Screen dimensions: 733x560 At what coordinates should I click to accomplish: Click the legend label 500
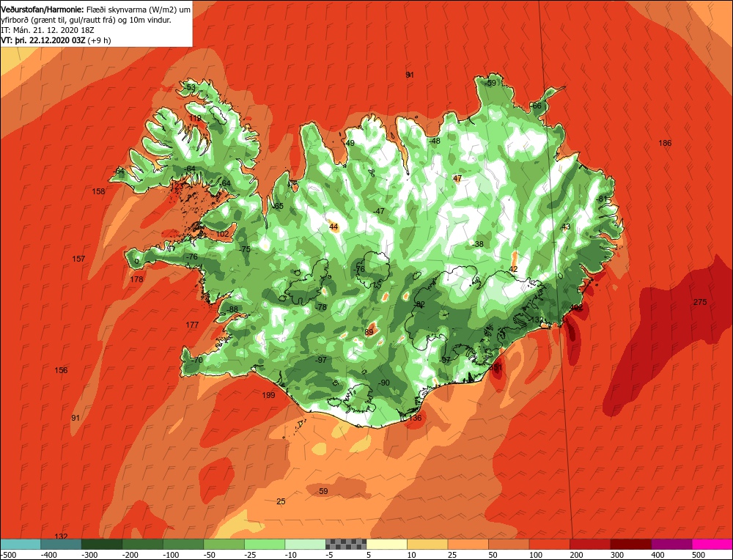coord(698,555)
